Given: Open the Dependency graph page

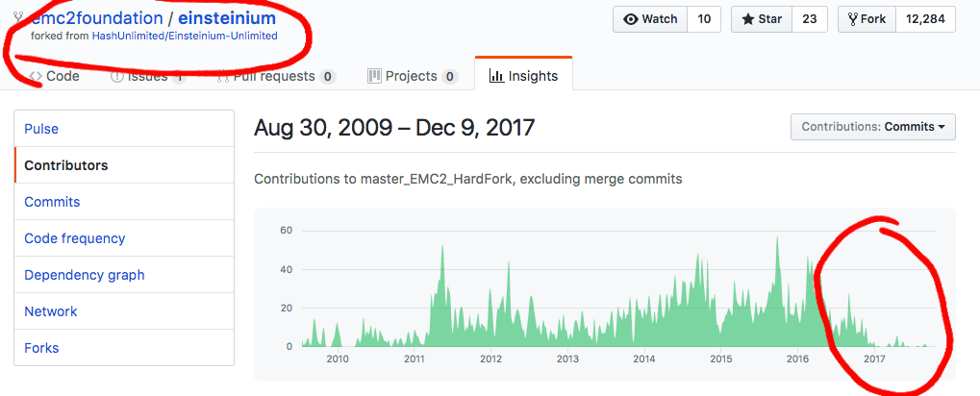Looking at the screenshot, I should (124, 275).
